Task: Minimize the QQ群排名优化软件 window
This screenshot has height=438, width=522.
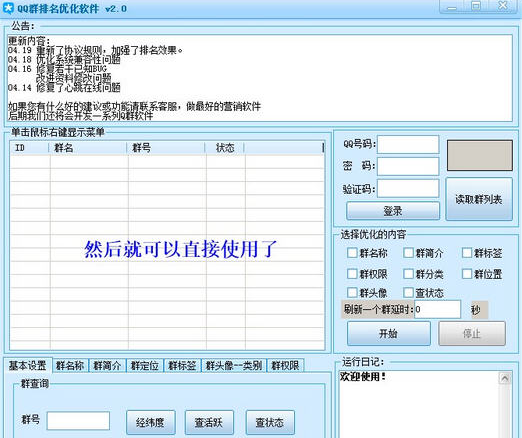Action: [x=452, y=7]
